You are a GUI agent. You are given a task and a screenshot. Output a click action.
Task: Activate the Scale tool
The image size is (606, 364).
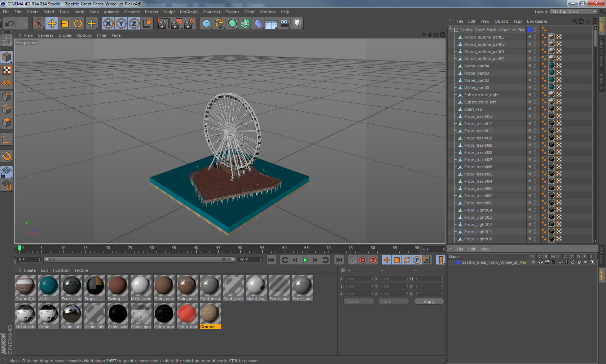click(65, 24)
